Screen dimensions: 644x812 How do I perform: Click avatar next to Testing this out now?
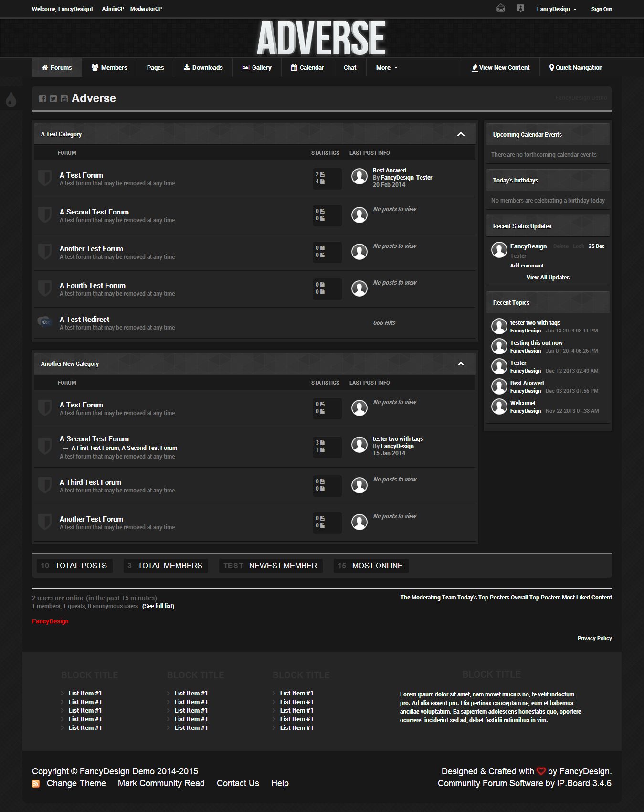tap(499, 346)
